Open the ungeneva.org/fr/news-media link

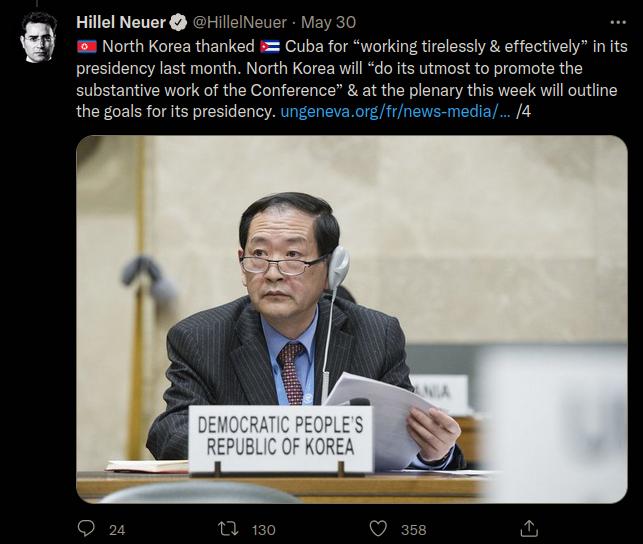[395, 111]
